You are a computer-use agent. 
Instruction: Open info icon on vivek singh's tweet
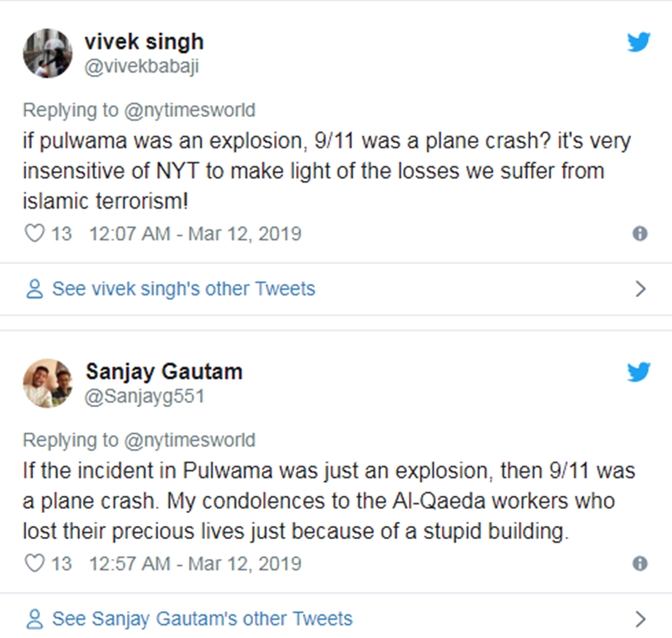tap(640, 234)
